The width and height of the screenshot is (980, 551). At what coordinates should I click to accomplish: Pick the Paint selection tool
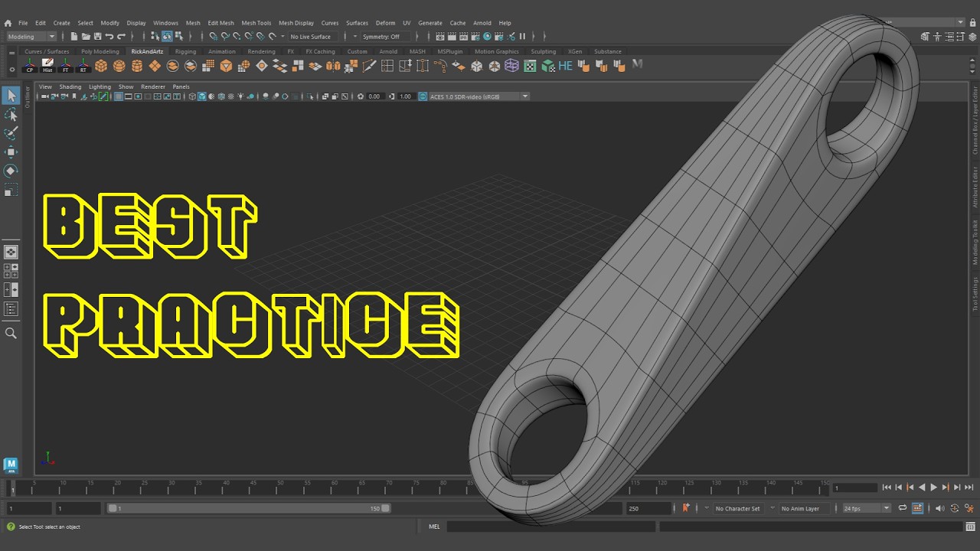point(11,133)
